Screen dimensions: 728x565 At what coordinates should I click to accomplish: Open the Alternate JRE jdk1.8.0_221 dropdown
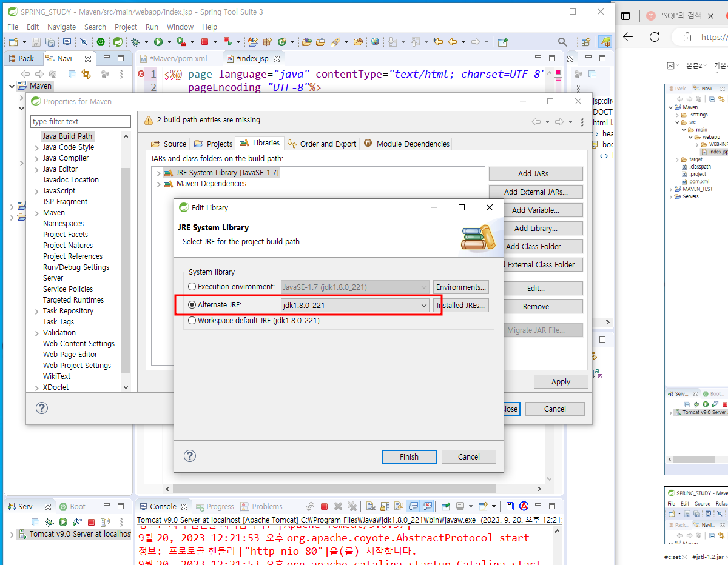356,305
